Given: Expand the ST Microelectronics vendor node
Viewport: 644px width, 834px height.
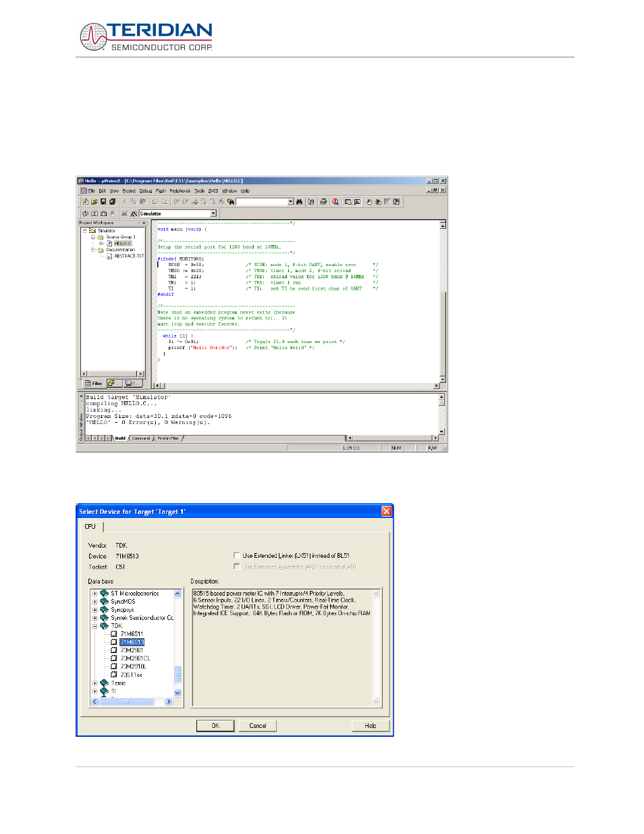Looking at the screenshot, I should point(95,594).
